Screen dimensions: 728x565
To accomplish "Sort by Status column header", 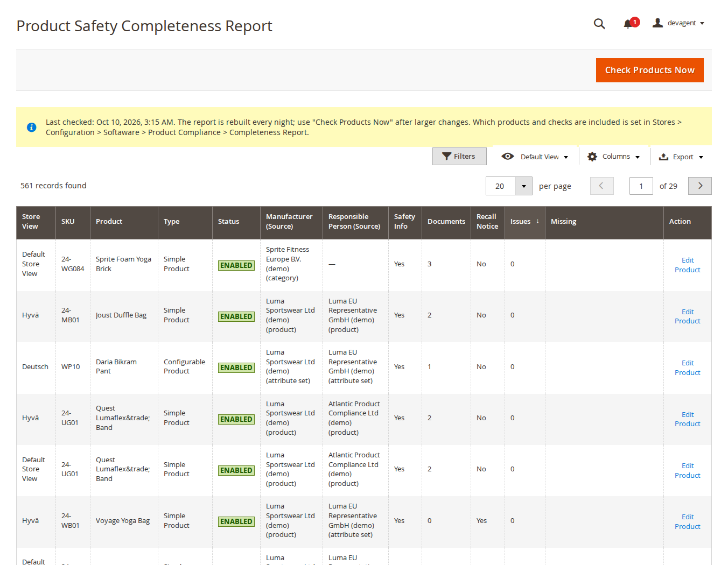I will [236, 222].
